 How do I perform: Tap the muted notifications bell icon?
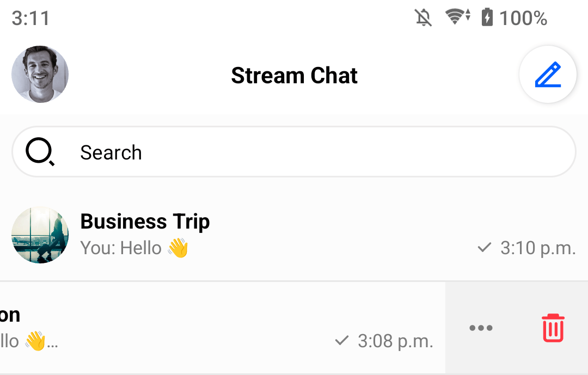pyautogui.click(x=423, y=19)
